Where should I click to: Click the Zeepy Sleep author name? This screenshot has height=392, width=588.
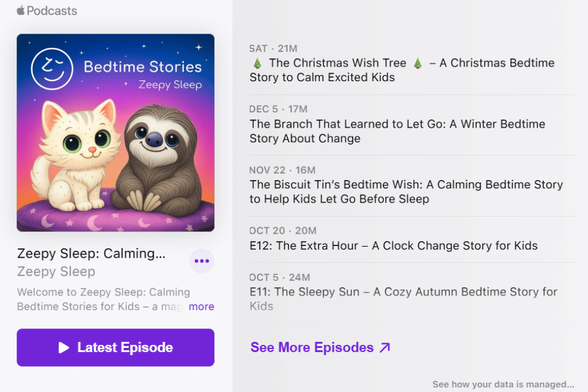pos(56,271)
